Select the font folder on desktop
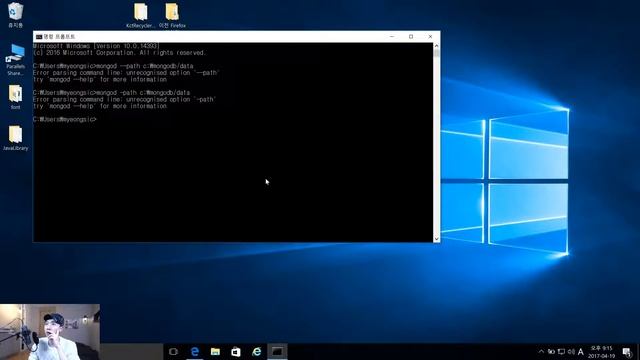This screenshot has height=360, width=640. click(16, 97)
